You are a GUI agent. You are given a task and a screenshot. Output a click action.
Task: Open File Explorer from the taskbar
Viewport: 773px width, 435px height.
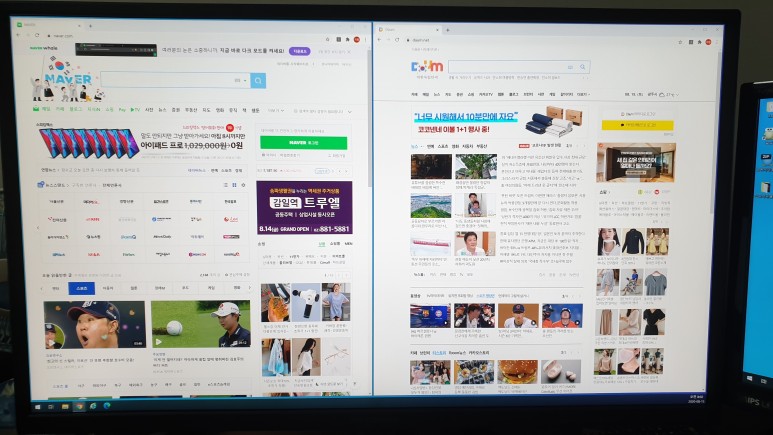coord(66,407)
